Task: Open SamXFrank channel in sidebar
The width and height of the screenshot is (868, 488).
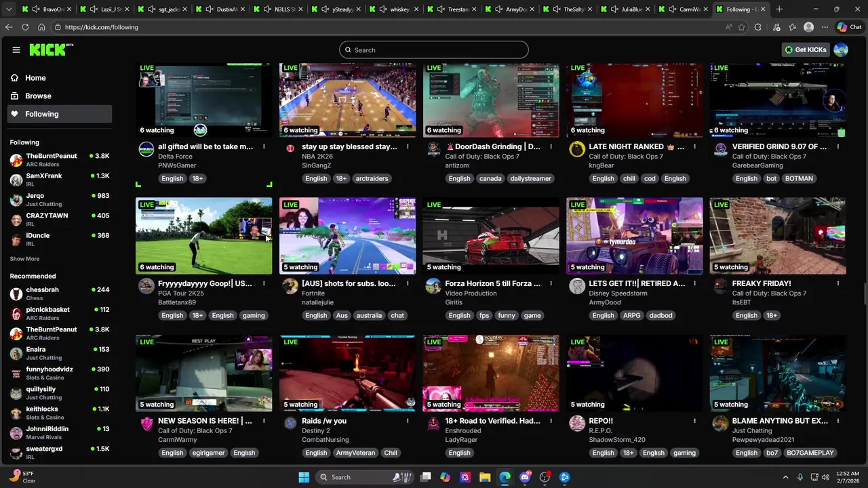Action: click(60, 180)
